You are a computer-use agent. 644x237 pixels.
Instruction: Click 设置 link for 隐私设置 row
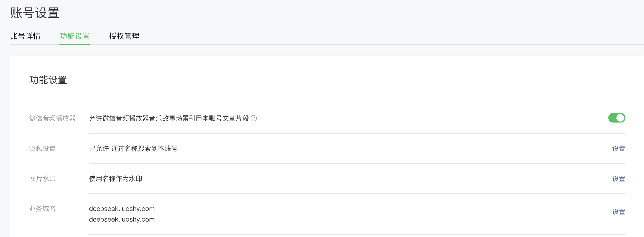tap(619, 149)
